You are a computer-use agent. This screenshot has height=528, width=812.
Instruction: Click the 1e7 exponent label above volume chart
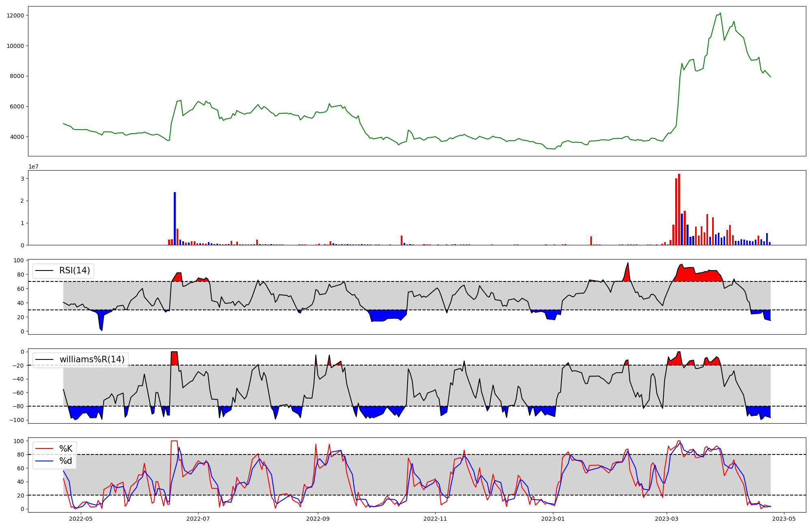(33, 167)
